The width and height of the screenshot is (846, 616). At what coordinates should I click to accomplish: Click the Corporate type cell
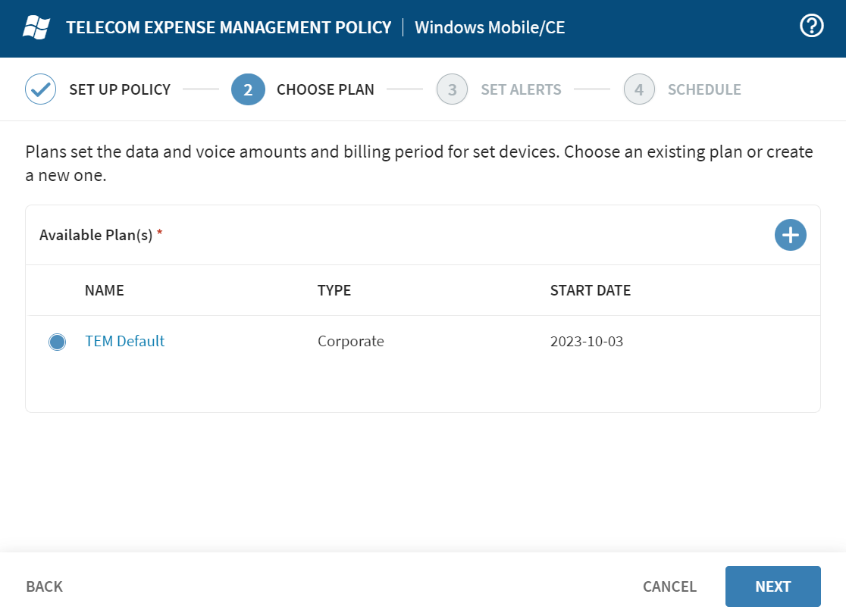pos(350,341)
